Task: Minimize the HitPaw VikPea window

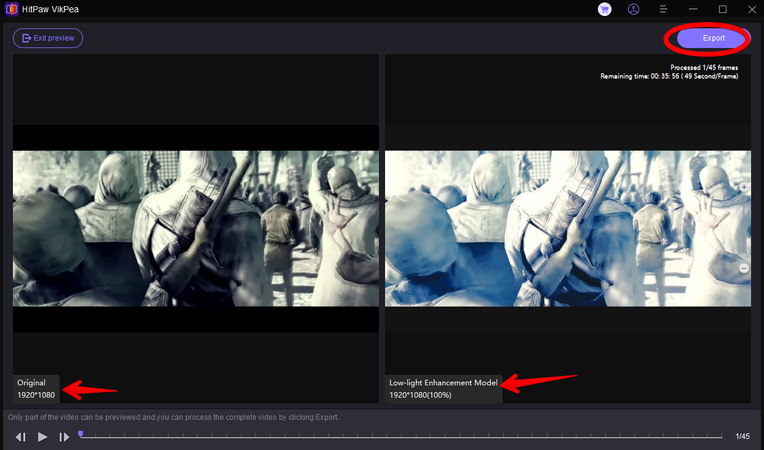Action: coord(693,9)
